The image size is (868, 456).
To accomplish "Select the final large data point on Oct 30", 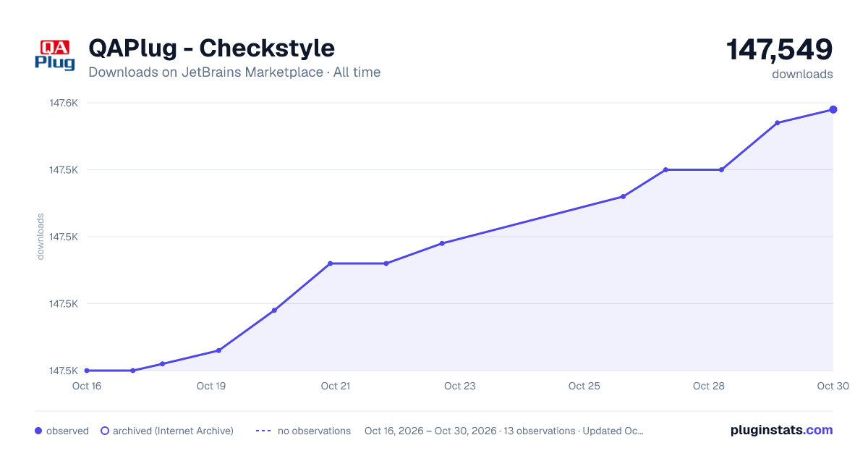I will click(x=833, y=109).
